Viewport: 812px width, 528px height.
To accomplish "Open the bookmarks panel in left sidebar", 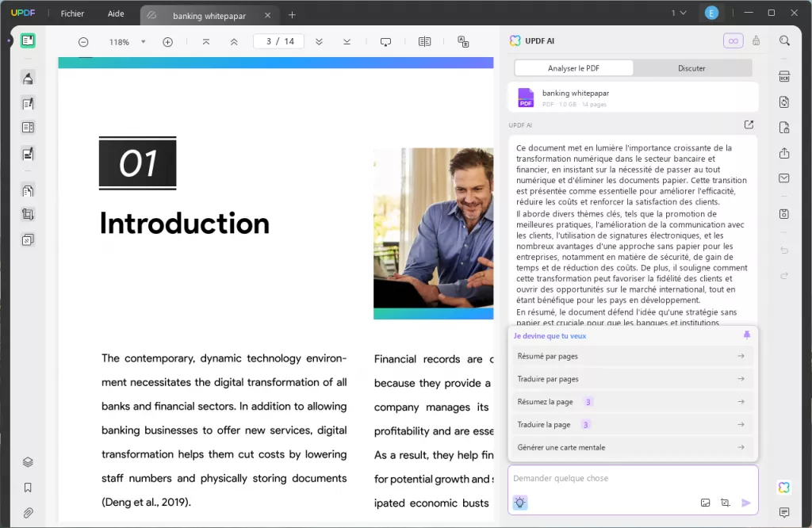I will coord(28,488).
